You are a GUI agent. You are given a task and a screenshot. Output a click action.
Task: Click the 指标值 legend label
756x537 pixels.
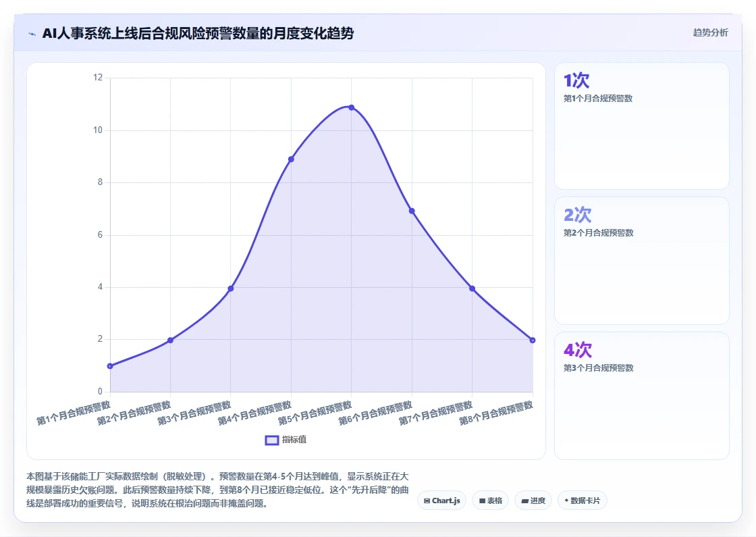(294, 440)
